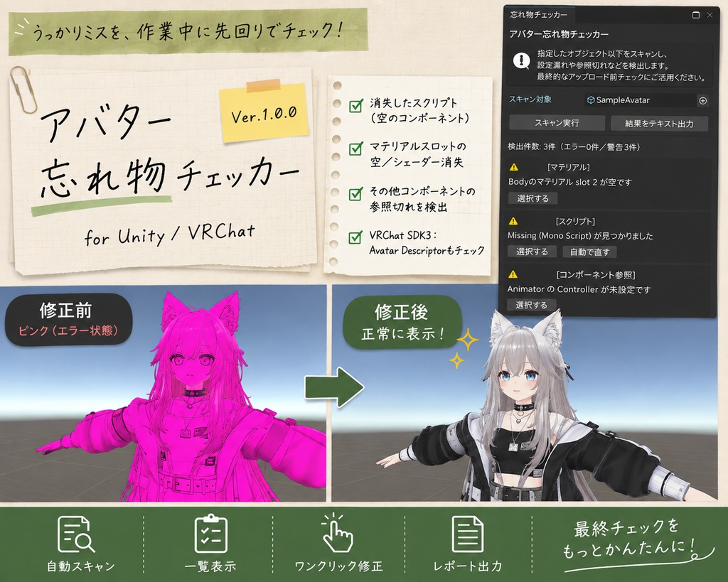Image resolution: width=728 pixels, height=582 pixels.
Task: Select the 忘れ物チェッカー window tab
Action: click(x=539, y=15)
